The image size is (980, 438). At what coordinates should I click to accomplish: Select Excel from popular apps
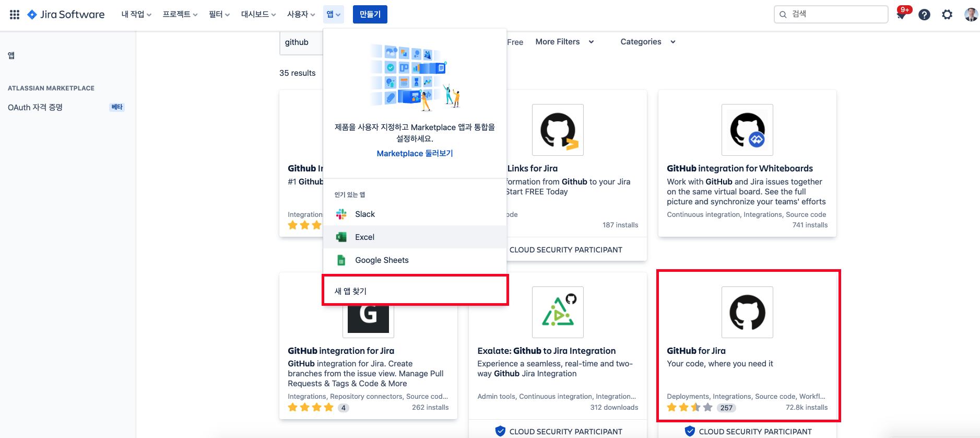tap(415, 237)
